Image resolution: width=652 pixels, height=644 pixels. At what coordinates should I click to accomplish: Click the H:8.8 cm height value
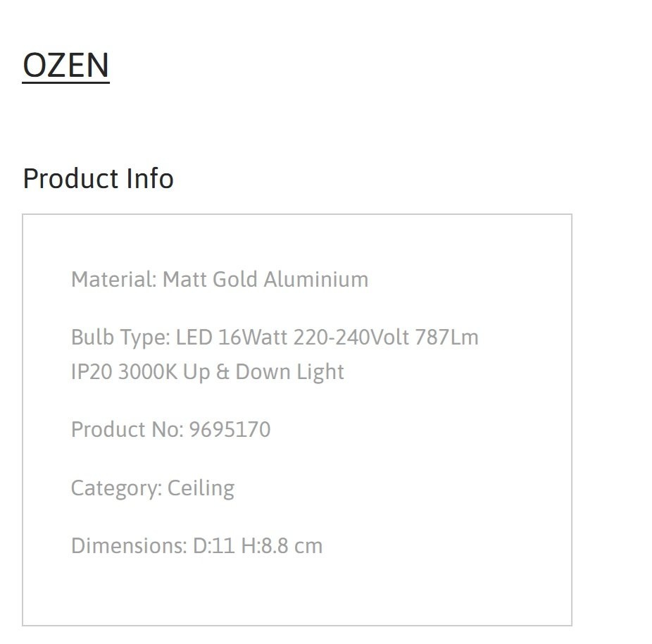point(282,546)
